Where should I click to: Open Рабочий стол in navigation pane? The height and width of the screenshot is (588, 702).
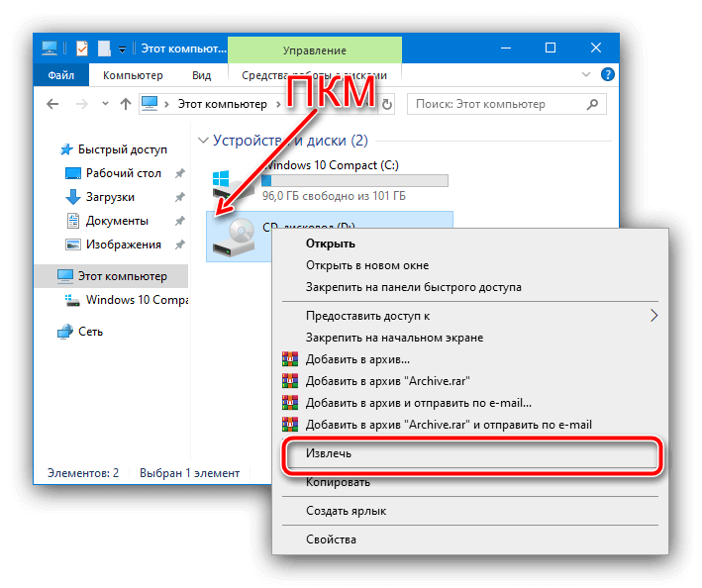pos(124,173)
